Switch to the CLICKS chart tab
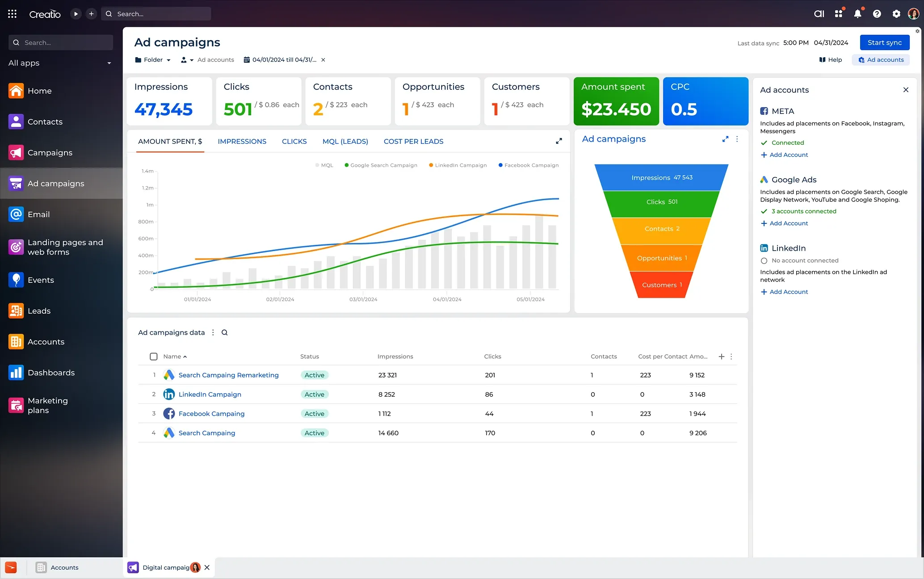 tap(294, 142)
